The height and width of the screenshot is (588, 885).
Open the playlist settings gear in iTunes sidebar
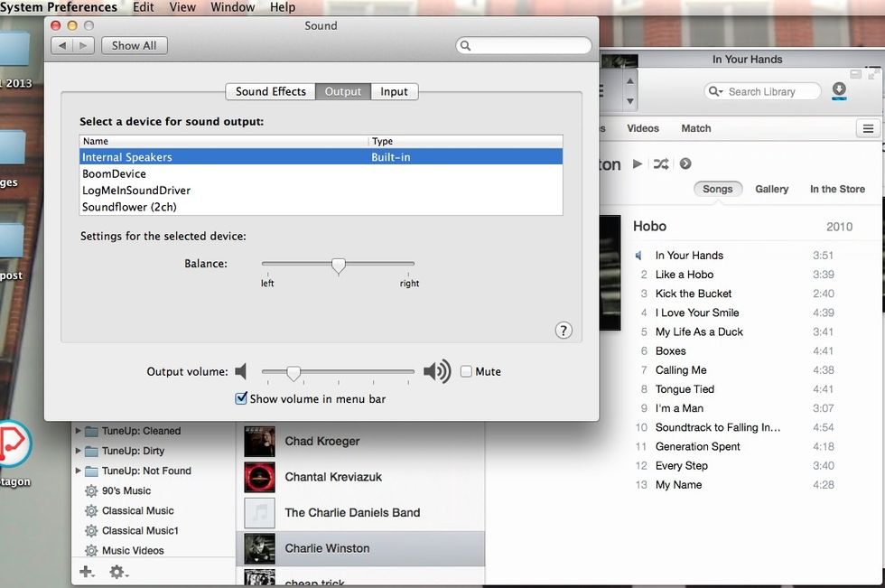(x=116, y=572)
